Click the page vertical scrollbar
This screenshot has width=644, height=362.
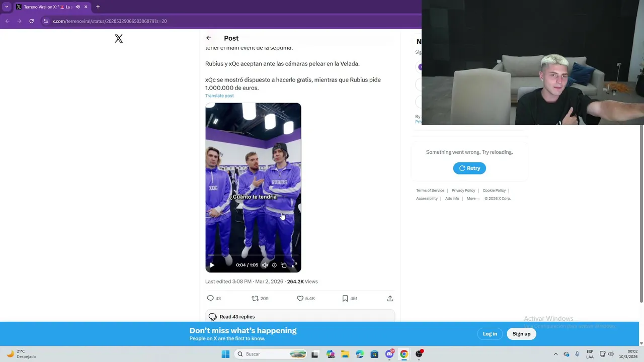click(641, 214)
